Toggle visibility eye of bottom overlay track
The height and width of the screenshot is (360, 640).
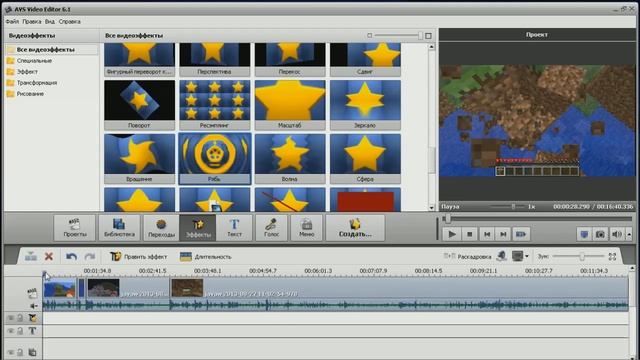point(11,352)
